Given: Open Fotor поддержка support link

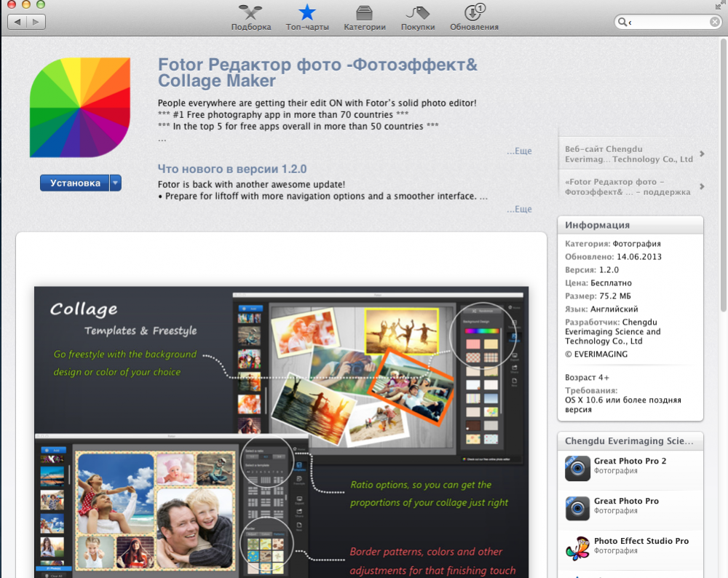Looking at the screenshot, I should click(628, 186).
